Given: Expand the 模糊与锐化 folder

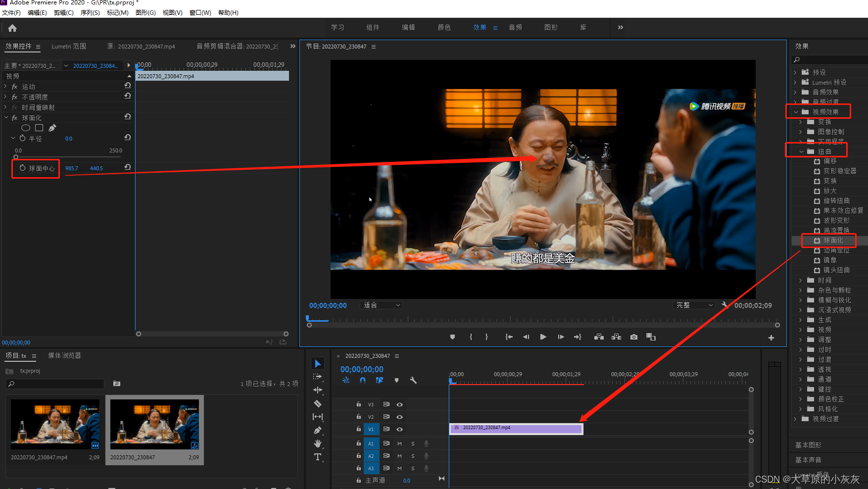Looking at the screenshot, I should click(x=801, y=300).
